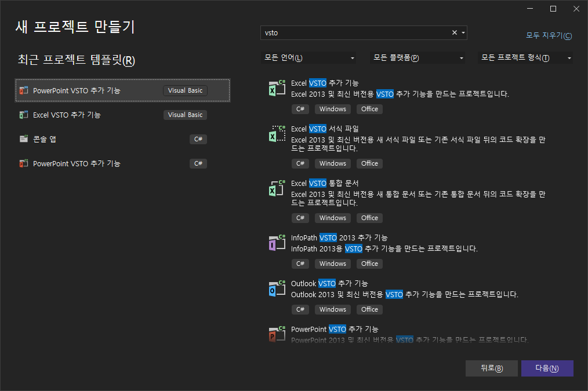Select Excel VSTO 추가 기능 title in results
588x391 pixels.
click(x=325, y=83)
